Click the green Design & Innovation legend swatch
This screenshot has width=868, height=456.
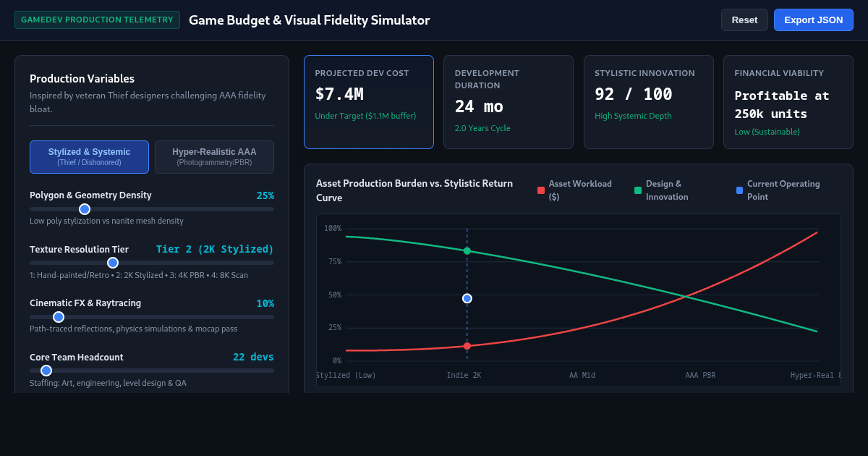[638, 190]
